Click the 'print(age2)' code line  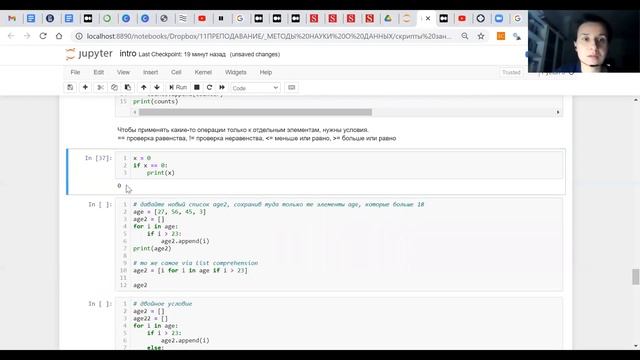pyautogui.click(x=152, y=248)
